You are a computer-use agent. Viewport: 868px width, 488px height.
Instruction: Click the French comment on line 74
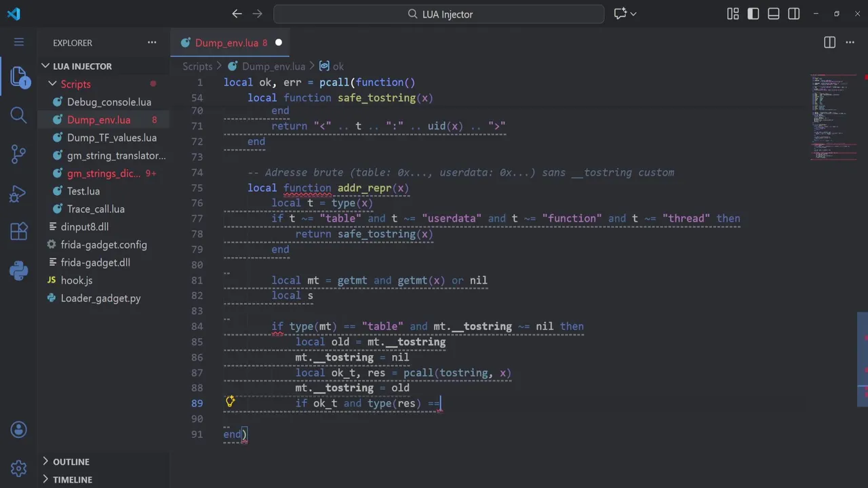pyautogui.click(x=461, y=173)
